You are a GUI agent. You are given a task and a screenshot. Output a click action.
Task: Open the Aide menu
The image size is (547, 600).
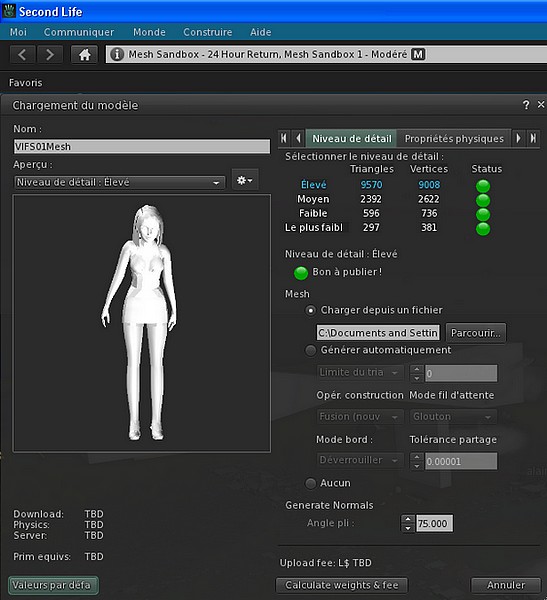261,32
